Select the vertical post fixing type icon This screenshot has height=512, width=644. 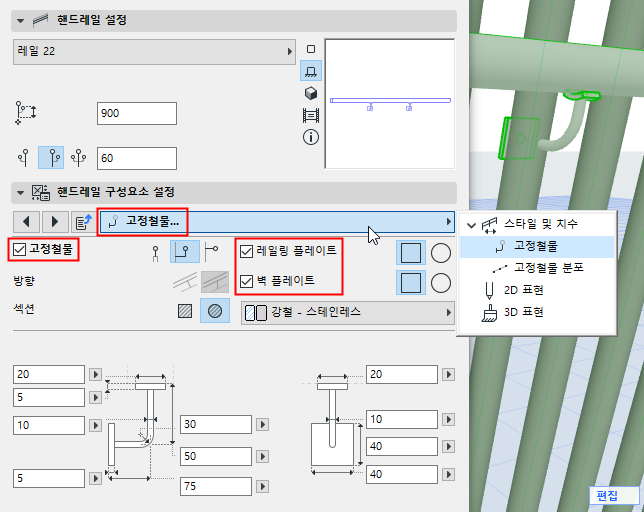tap(156, 253)
